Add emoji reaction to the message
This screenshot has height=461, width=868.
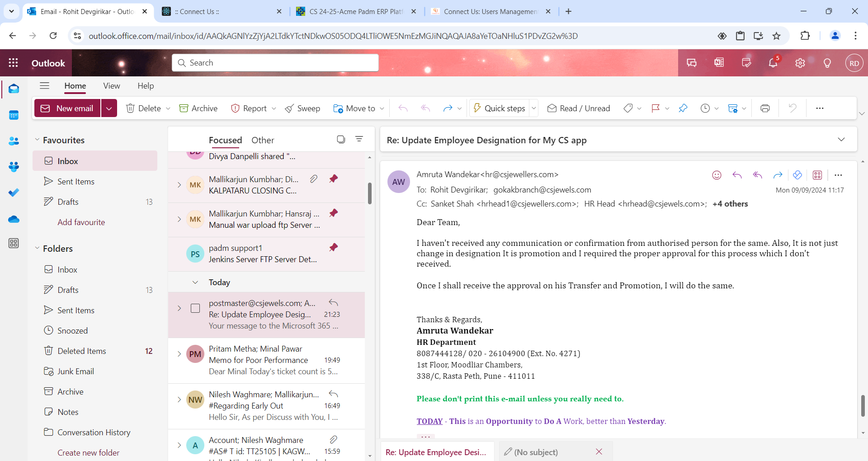pos(717,175)
